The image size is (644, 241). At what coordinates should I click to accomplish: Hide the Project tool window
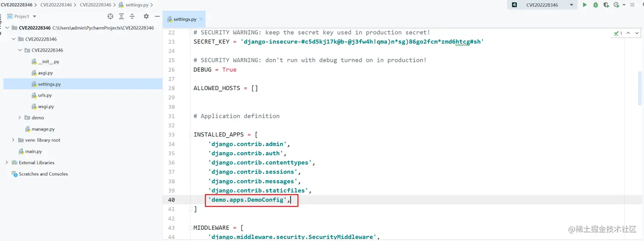[156, 16]
